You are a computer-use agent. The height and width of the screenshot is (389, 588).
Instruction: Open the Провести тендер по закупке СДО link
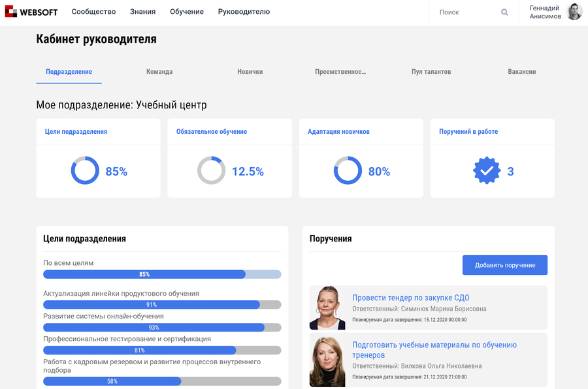tap(410, 298)
